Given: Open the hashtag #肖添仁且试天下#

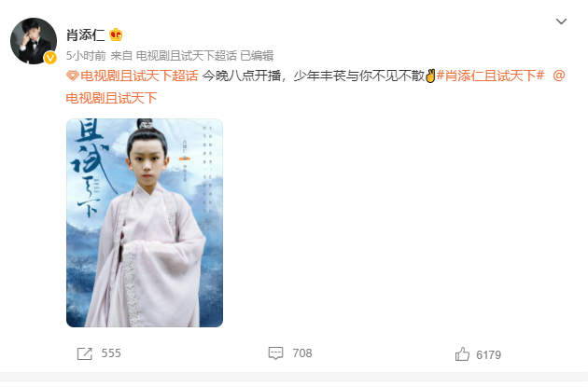Looking at the screenshot, I should click(490, 76).
